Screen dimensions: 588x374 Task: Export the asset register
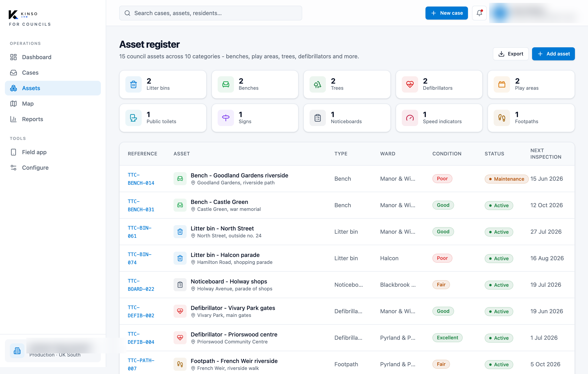[x=511, y=54]
